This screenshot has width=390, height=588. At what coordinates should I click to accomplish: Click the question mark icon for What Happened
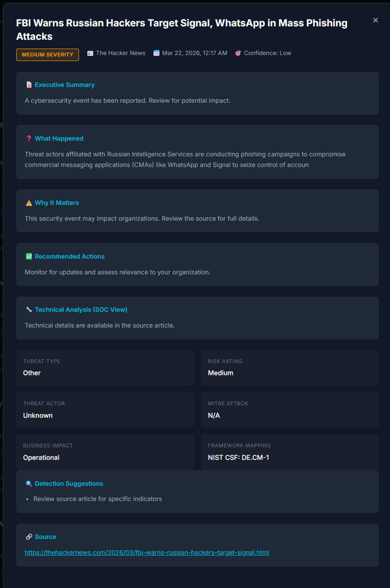(x=29, y=138)
